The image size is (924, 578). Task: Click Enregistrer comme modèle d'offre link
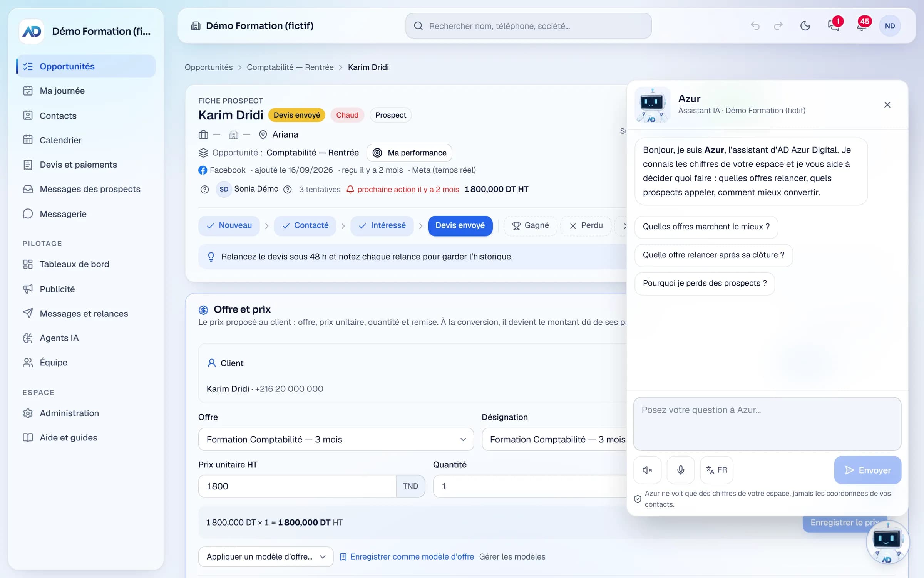click(407, 557)
